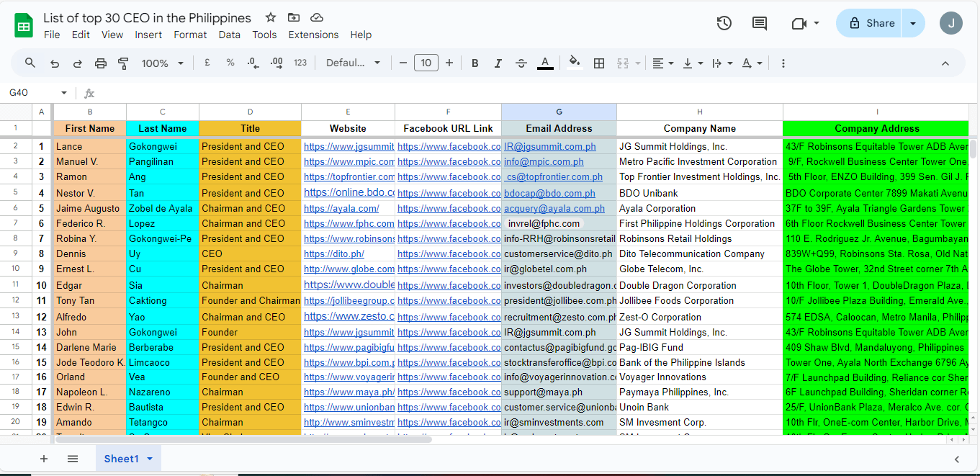This screenshot has height=476, width=980.
Task: Toggle strikethrough formatting
Action: 521,63
